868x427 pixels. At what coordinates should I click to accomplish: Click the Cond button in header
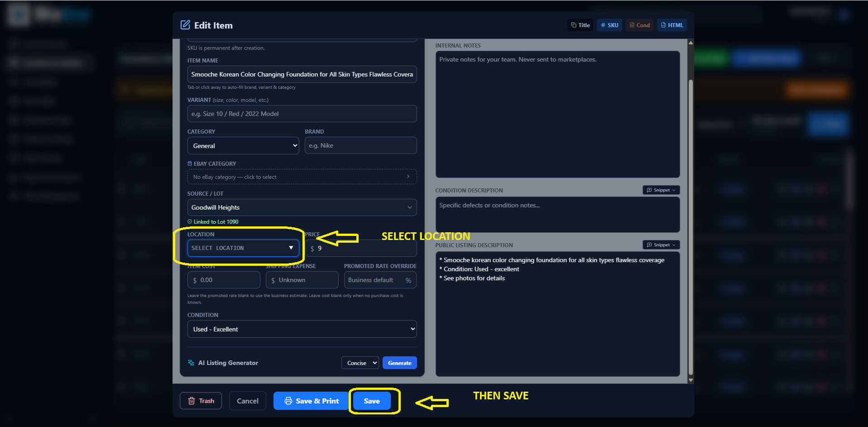click(639, 25)
